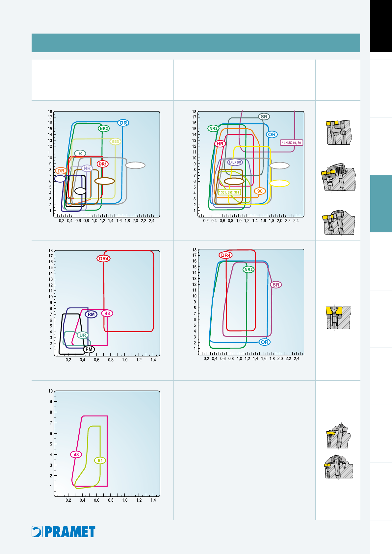
Task: Click the LNUX DM label oval
Action: pos(235,162)
